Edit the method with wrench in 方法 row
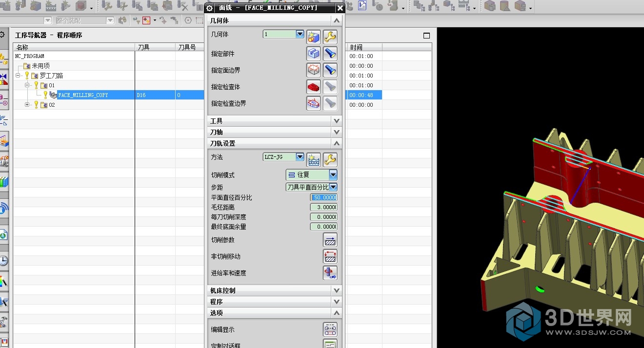Image resolution: width=644 pixels, height=348 pixels. [330, 159]
